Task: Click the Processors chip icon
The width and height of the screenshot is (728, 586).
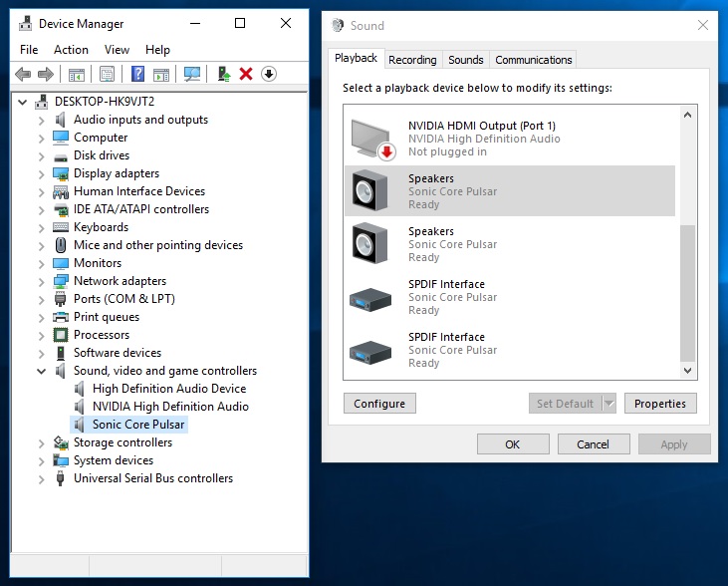Action: point(61,335)
